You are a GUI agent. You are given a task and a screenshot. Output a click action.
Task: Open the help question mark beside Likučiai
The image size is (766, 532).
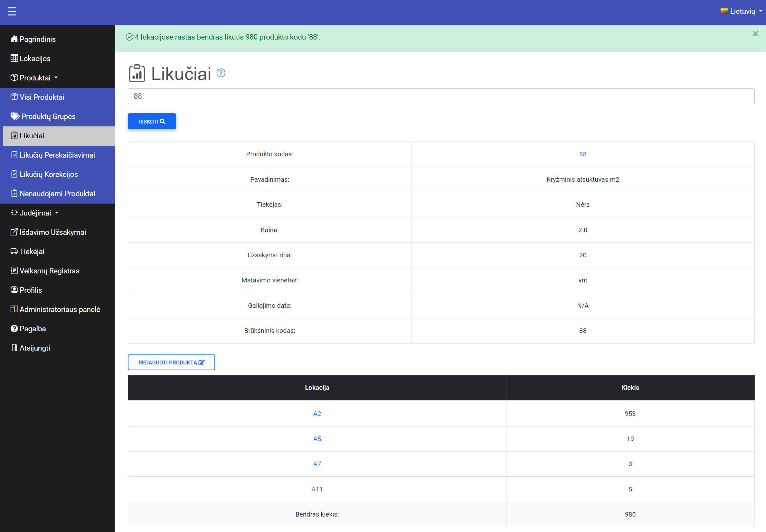(x=221, y=73)
